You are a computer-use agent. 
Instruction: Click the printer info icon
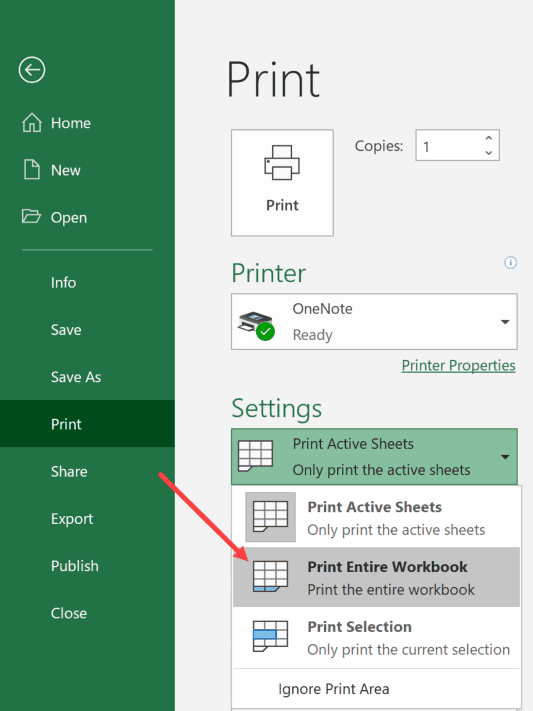510,263
